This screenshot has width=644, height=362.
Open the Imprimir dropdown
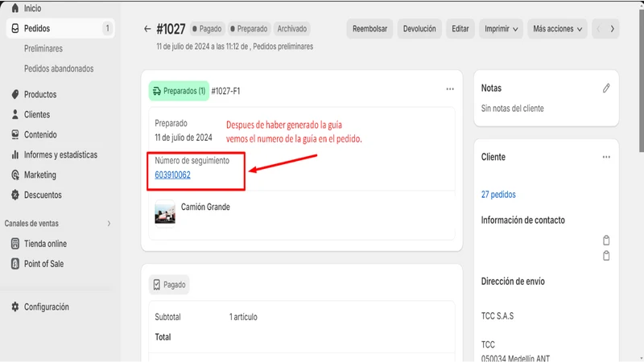501,29
